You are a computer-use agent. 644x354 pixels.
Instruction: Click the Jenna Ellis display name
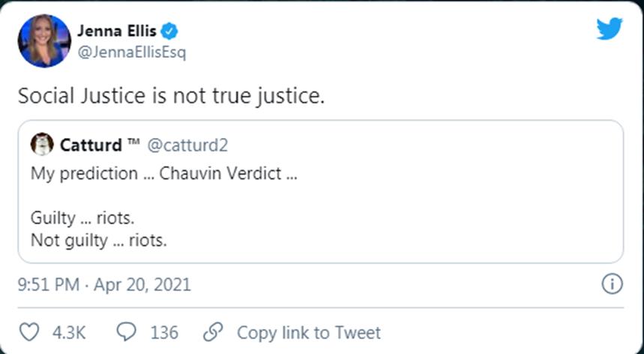(x=117, y=32)
